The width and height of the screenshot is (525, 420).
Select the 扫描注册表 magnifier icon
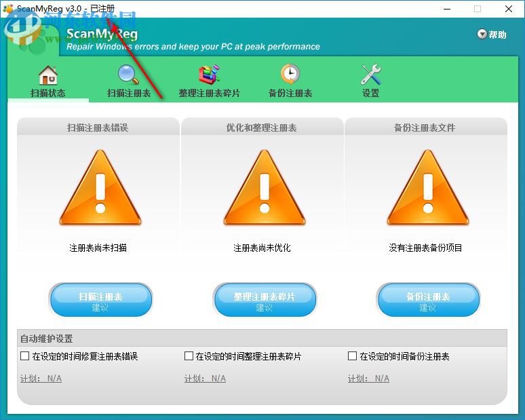(x=129, y=75)
